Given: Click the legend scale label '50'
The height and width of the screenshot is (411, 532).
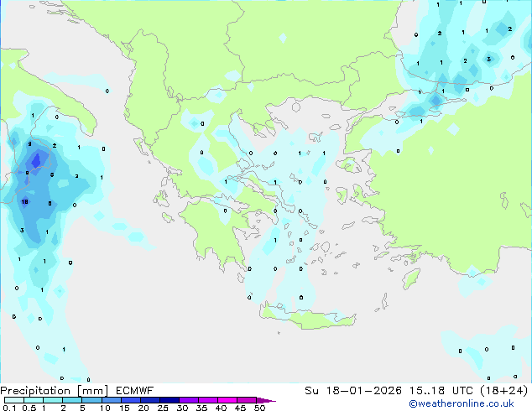Looking at the screenshot, I should [x=260, y=408].
